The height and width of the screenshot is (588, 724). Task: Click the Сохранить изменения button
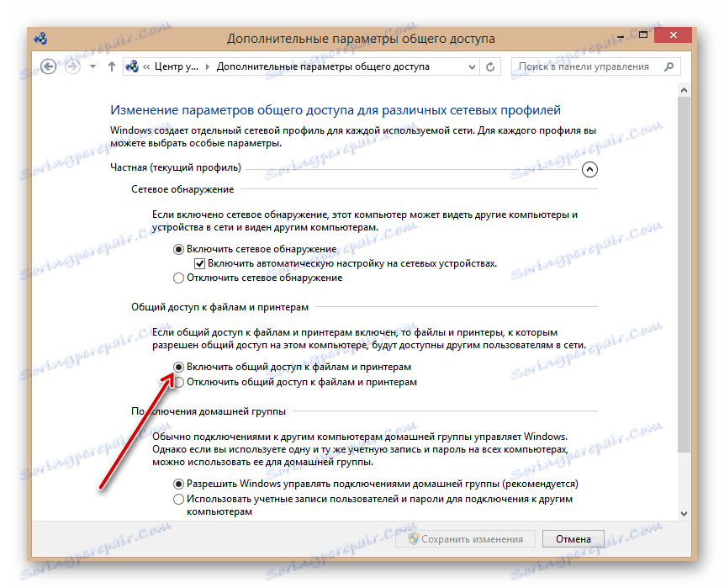coord(465,538)
